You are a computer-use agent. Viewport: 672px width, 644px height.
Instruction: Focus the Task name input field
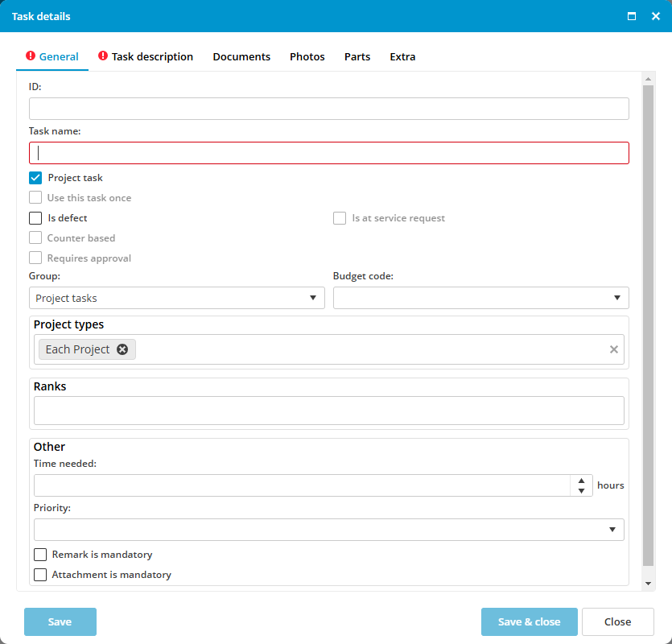328,153
